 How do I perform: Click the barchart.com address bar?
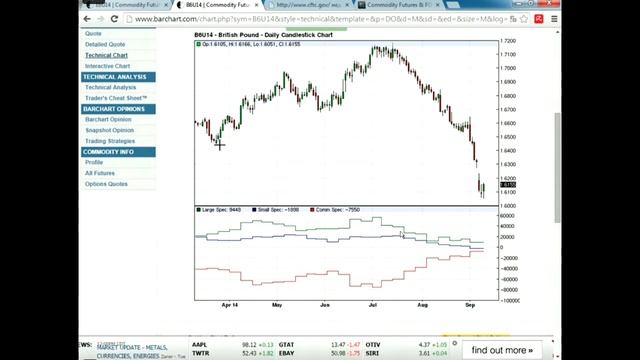(x=318, y=19)
